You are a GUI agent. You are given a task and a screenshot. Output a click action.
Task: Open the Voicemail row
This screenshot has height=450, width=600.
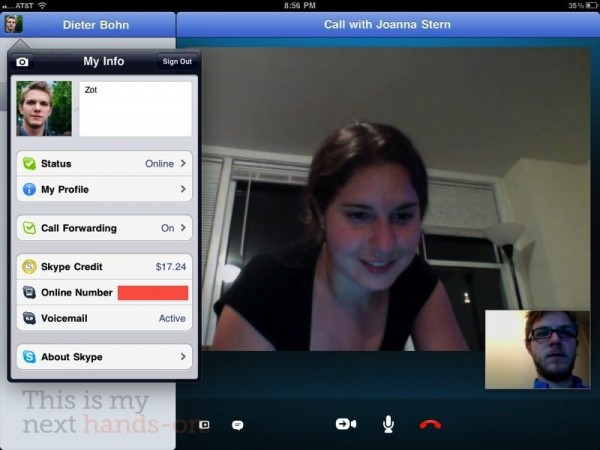click(104, 318)
